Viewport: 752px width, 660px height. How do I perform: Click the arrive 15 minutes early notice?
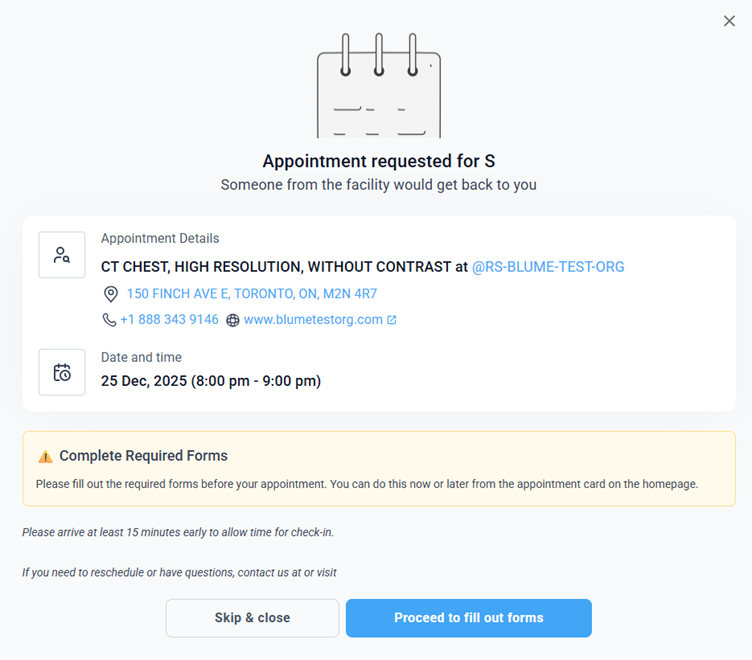178,532
